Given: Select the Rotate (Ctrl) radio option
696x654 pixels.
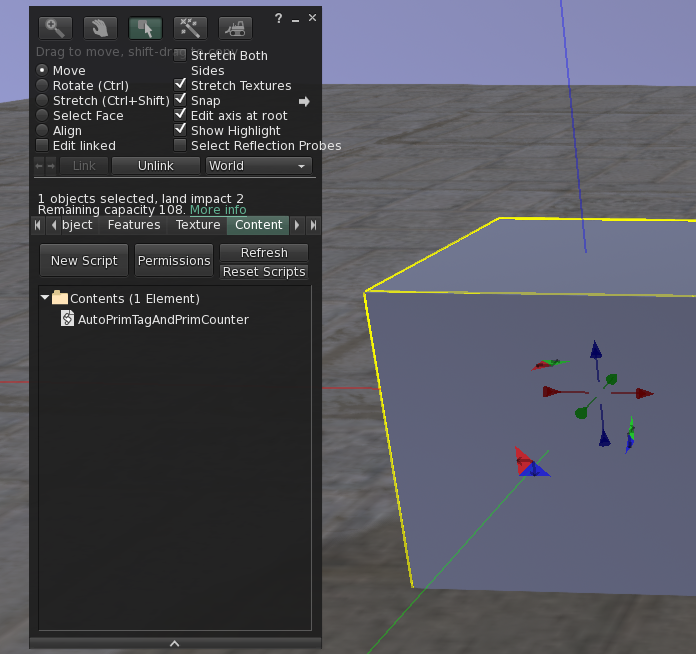Looking at the screenshot, I should click(x=42, y=86).
